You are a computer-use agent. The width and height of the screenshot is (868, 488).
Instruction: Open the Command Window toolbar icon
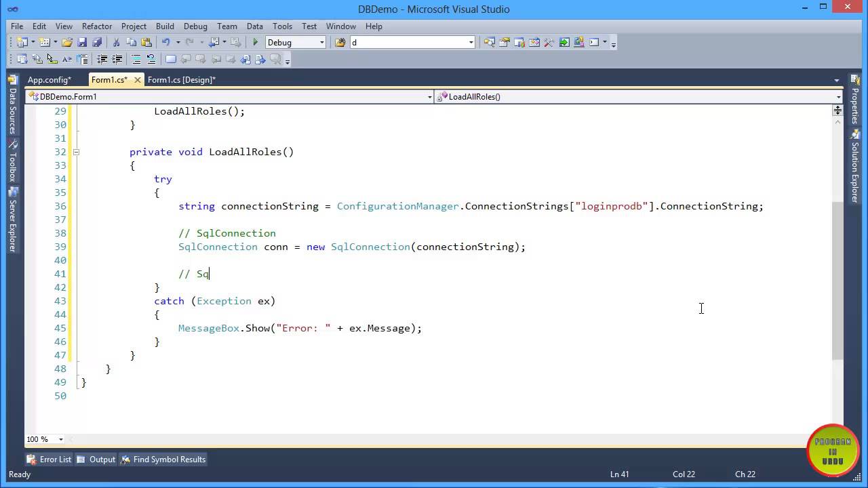click(x=593, y=42)
